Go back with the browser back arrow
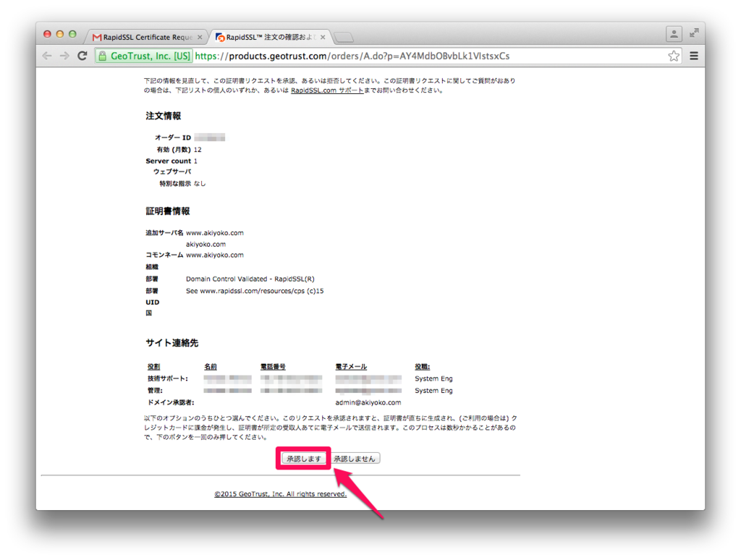This screenshot has height=560, width=741. (47, 56)
